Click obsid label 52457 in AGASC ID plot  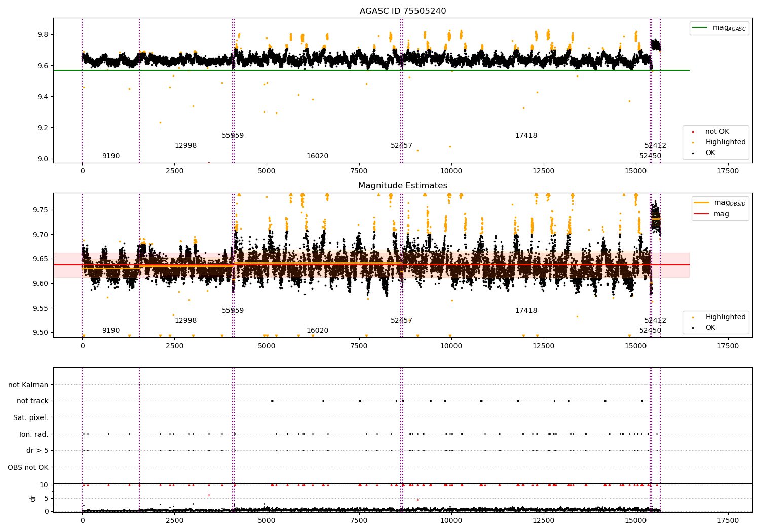401,146
